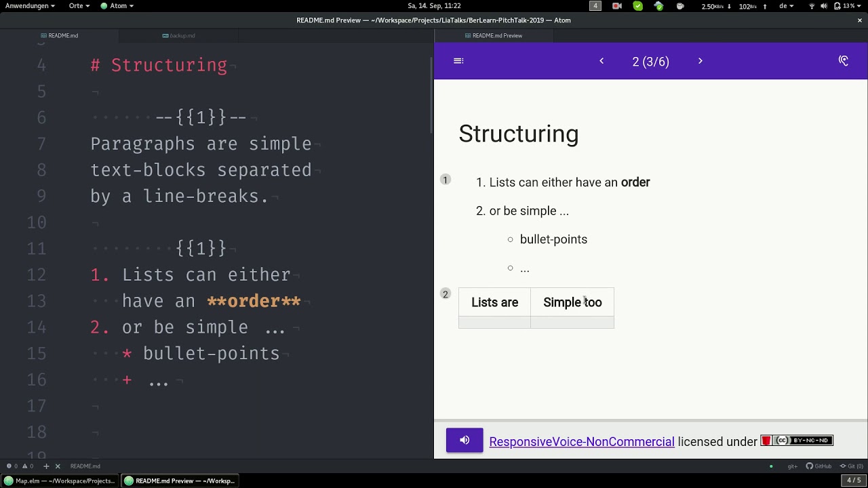The width and height of the screenshot is (868, 488).
Task: Switch to the backup.md editor tab
Action: click(179, 35)
